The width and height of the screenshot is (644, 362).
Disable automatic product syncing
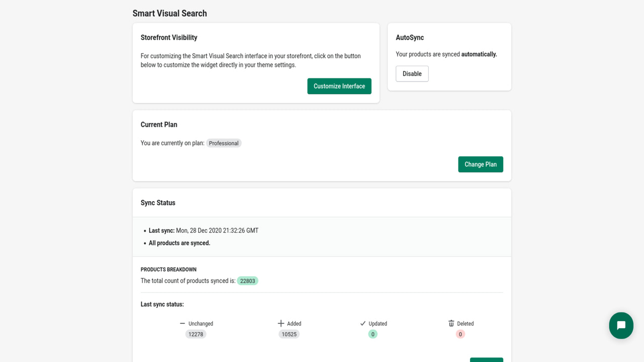pos(412,73)
